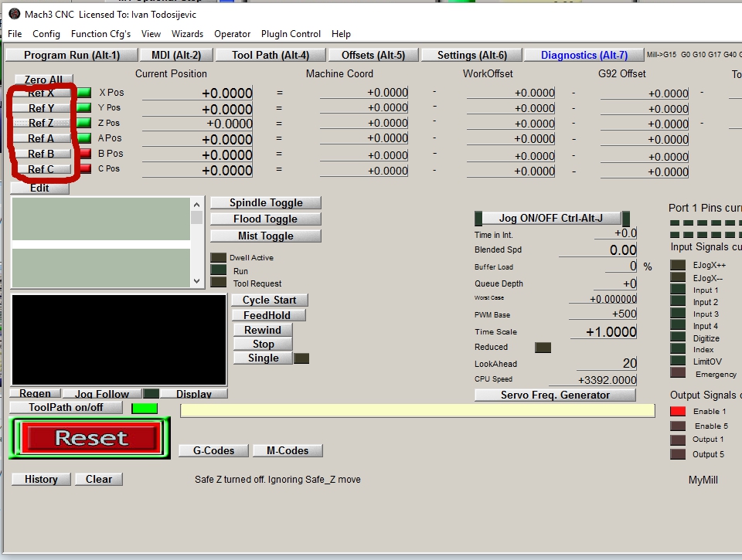Click the Rewind button
Screen dimensions: 742x560
(x=263, y=330)
